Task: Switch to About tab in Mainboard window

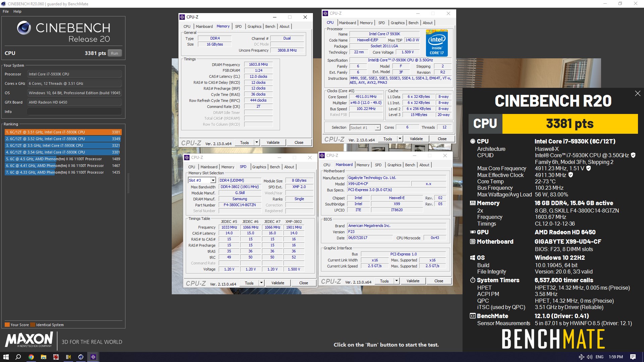Action: point(424,165)
